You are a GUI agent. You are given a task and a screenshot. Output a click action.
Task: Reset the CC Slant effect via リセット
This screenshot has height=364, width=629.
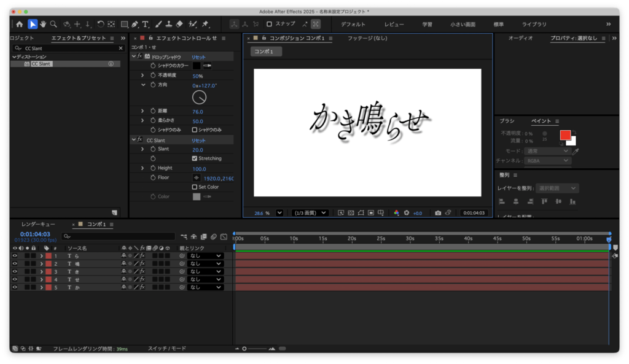coord(198,141)
